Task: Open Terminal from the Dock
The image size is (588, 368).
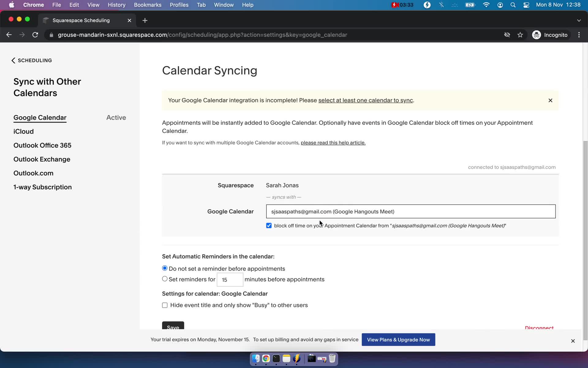Action: point(276,358)
